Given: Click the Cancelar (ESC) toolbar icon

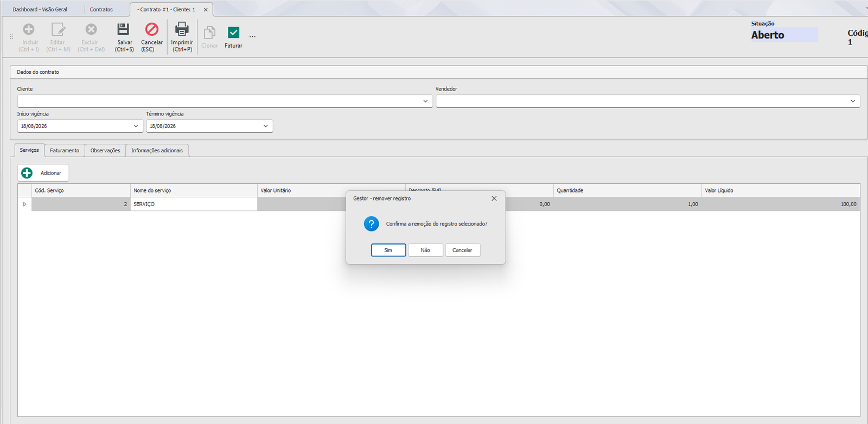Looking at the screenshot, I should click(x=152, y=29).
